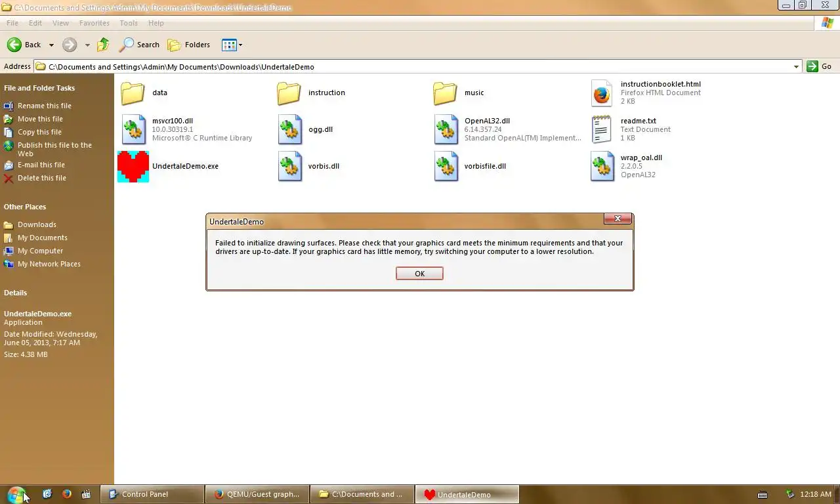Image resolution: width=840 pixels, height=504 pixels.
Task: Select the data folder icon
Action: click(133, 93)
